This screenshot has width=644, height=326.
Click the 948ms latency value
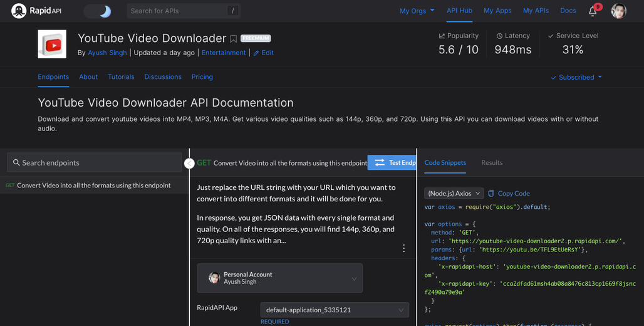pos(513,50)
